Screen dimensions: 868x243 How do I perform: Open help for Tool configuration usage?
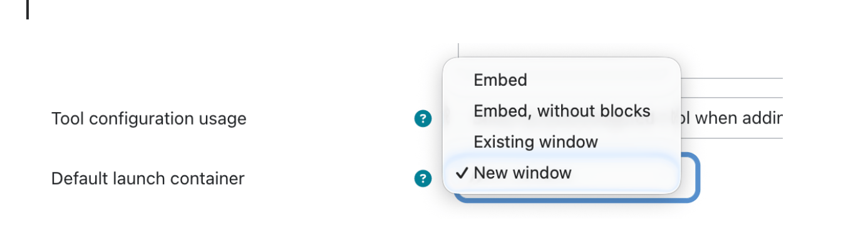point(423,118)
